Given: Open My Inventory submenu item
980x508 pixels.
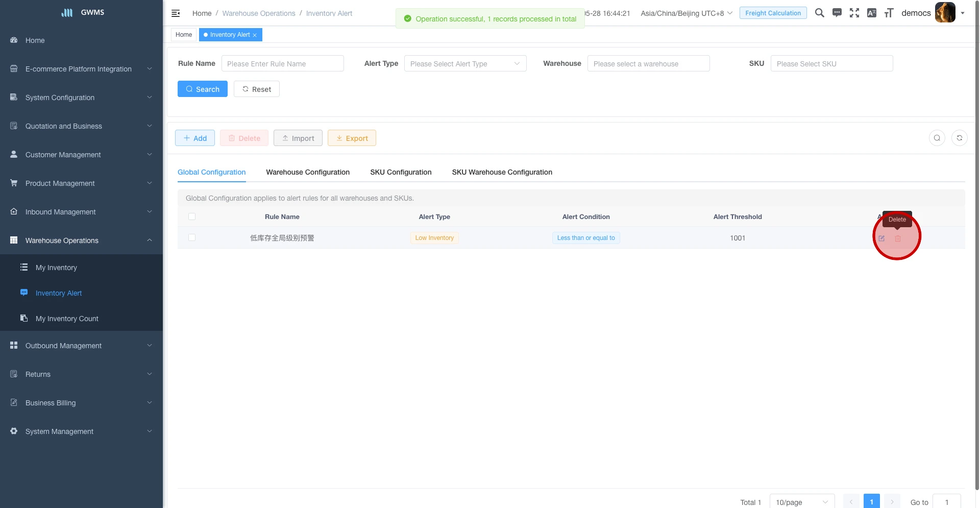Looking at the screenshot, I should [x=81, y=268].
